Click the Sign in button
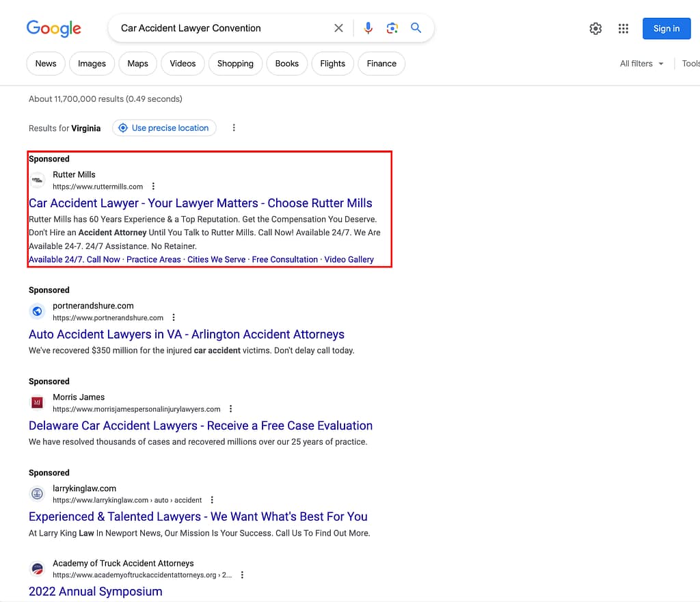This screenshot has height=602, width=700. click(667, 29)
